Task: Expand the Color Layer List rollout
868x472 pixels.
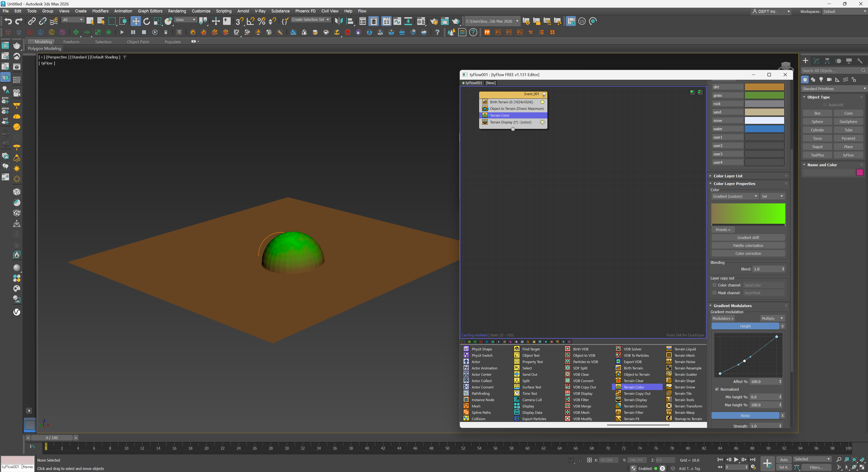Action: (728, 176)
